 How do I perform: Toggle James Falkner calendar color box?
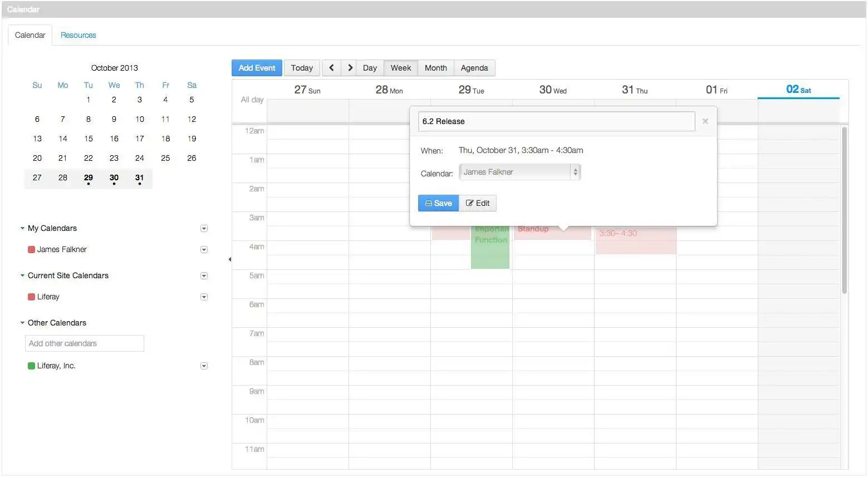(32, 249)
